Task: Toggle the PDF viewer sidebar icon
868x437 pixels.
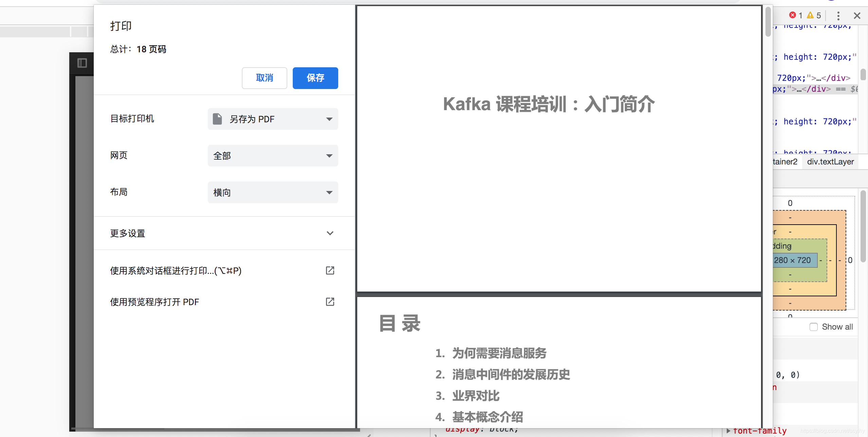Action: [82, 63]
